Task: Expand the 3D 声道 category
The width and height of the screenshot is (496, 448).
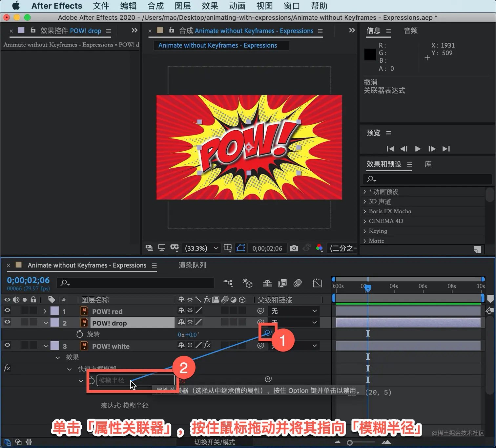Action: (x=364, y=202)
